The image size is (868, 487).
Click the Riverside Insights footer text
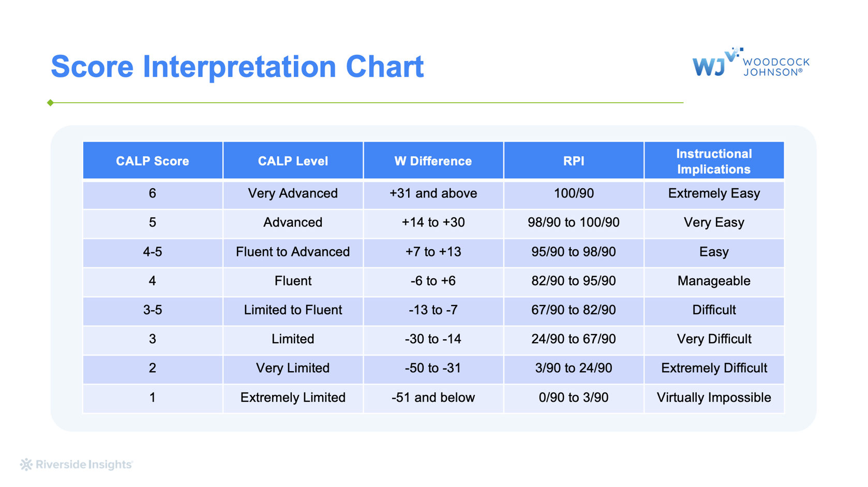pos(84,464)
